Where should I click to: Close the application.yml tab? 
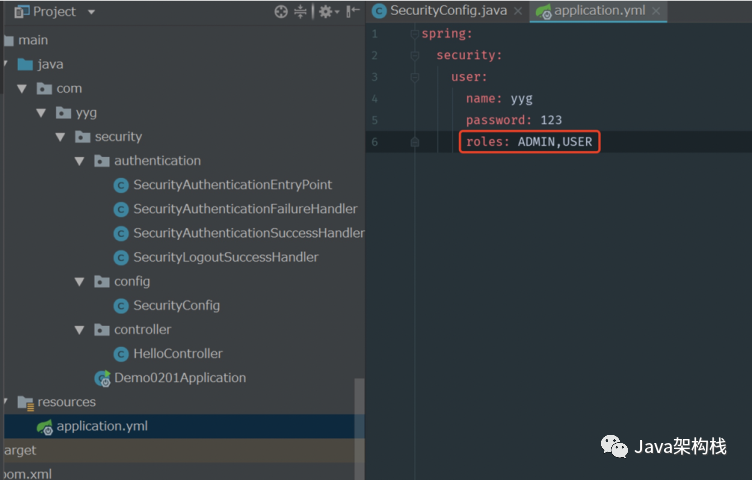[656, 11]
